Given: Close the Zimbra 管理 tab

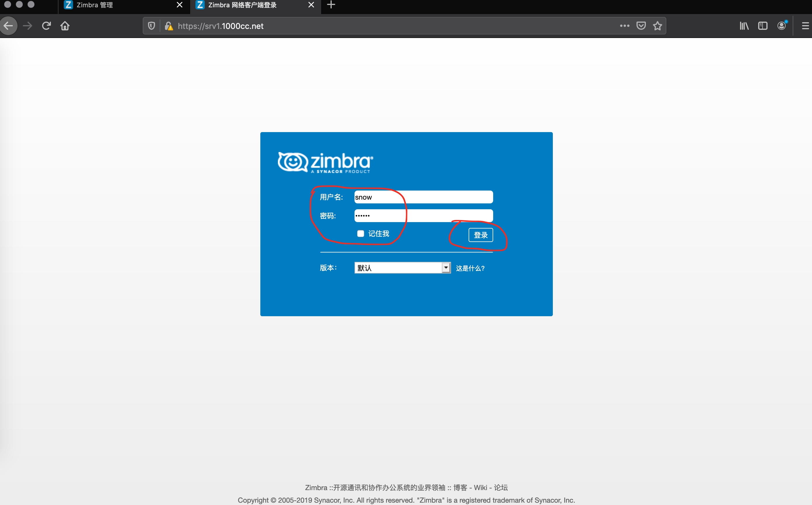Looking at the screenshot, I should pos(180,5).
